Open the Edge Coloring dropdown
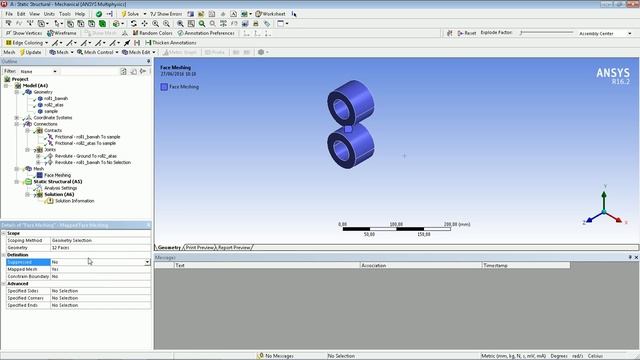Image resolution: width=640 pixels, height=360 pixels. tap(27, 43)
